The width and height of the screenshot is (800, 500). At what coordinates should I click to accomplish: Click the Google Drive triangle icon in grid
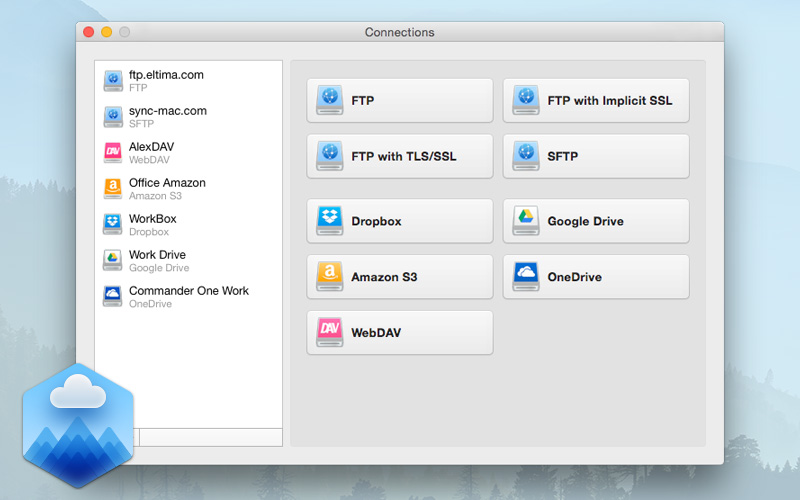(526, 220)
